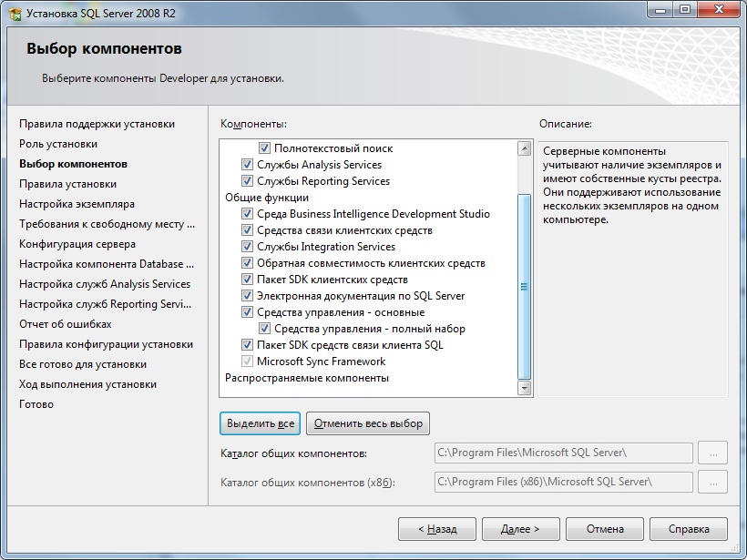Click the x86 shared components path field
Viewport: 747px width, 560px height.
564,482
